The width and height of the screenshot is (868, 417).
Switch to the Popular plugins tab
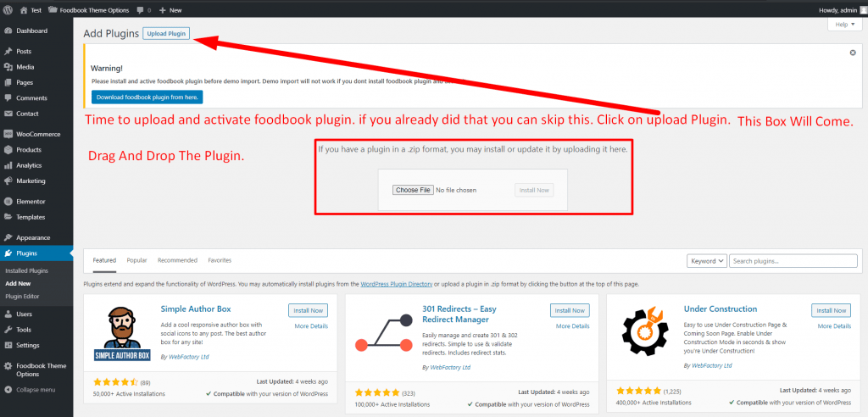pos(136,260)
